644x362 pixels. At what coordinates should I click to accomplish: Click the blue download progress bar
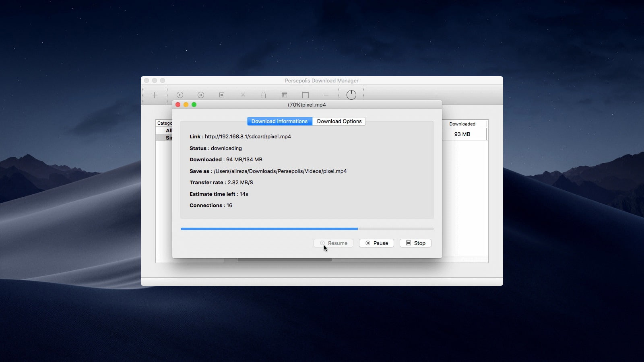(270, 228)
